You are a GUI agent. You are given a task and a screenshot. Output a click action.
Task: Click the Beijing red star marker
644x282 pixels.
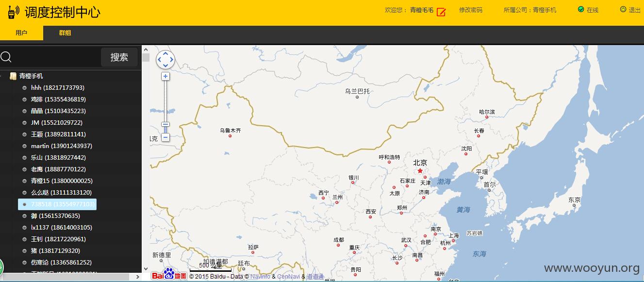pos(420,171)
